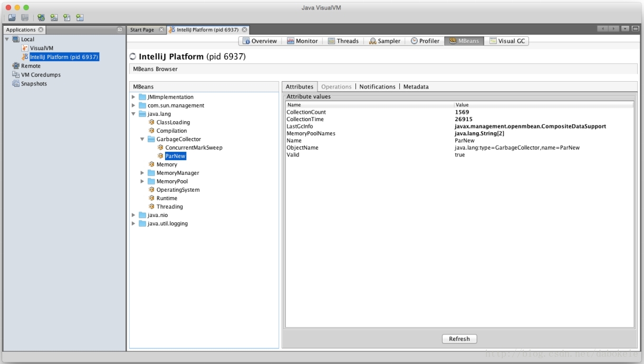Click the Snapshots icon in the sidebar
The image size is (644, 364).
tap(16, 84)
